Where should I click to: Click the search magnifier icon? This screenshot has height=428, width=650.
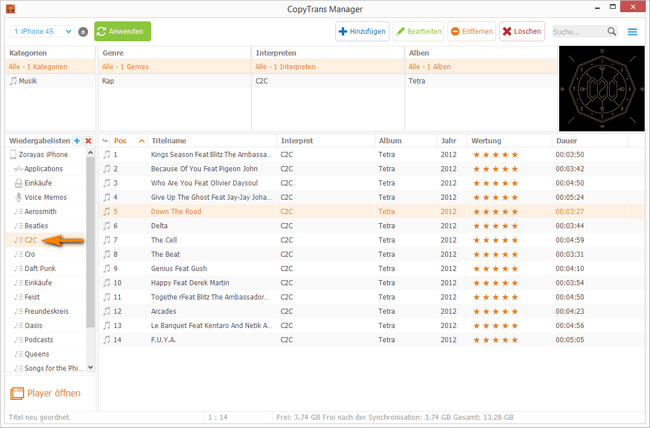pyautogui.click(x=611, y=32)
